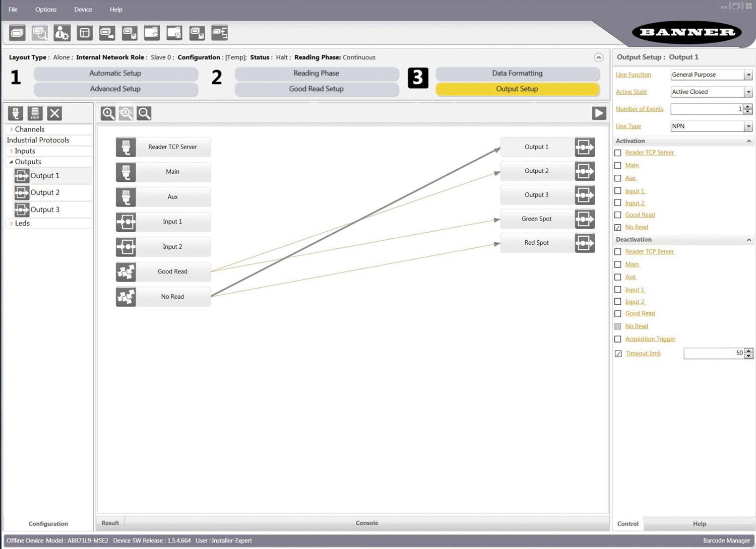Open the Line Type dropdown showing NPN
Screen dimensions: 756x549
pos(749,126)
